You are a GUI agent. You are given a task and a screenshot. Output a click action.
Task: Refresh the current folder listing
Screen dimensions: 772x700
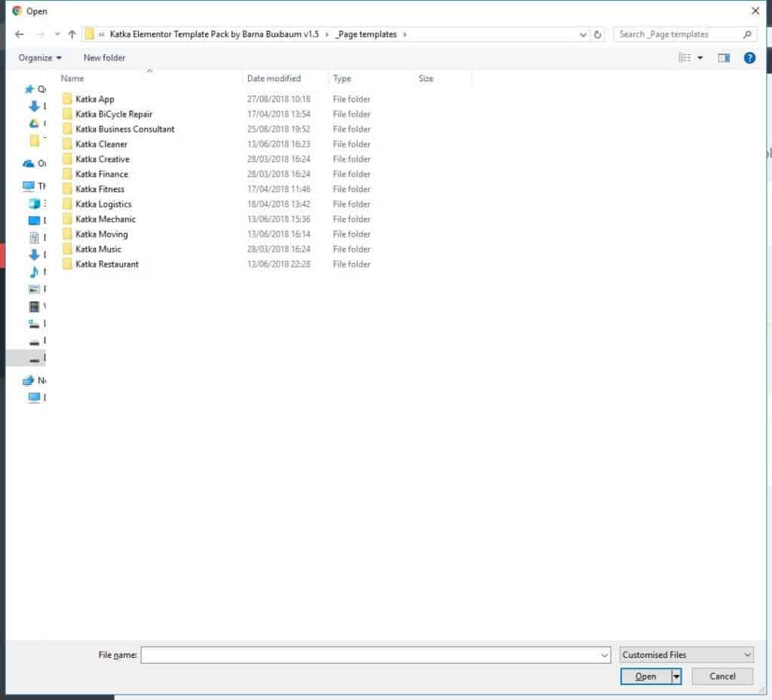[599, 35]
